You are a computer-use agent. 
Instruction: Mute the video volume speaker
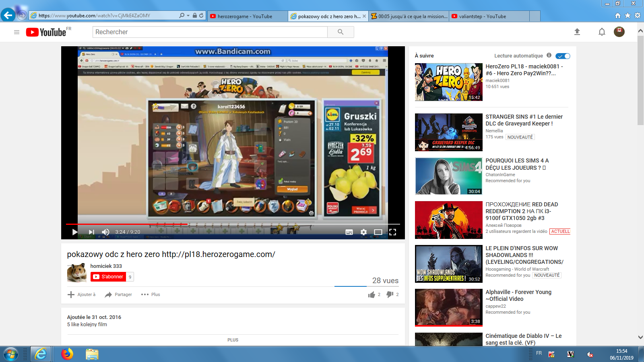pos(105,232)
